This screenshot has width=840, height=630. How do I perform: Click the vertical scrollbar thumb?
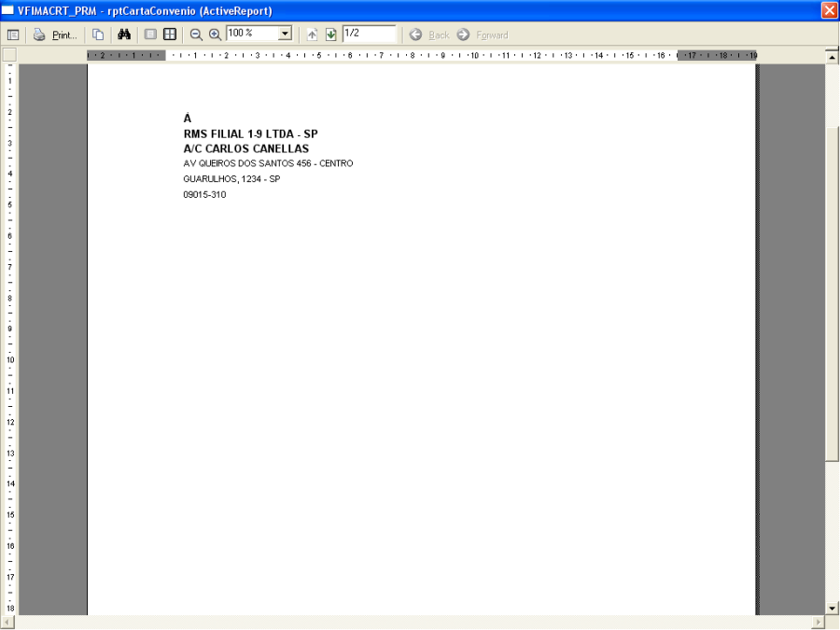(832, 294)
